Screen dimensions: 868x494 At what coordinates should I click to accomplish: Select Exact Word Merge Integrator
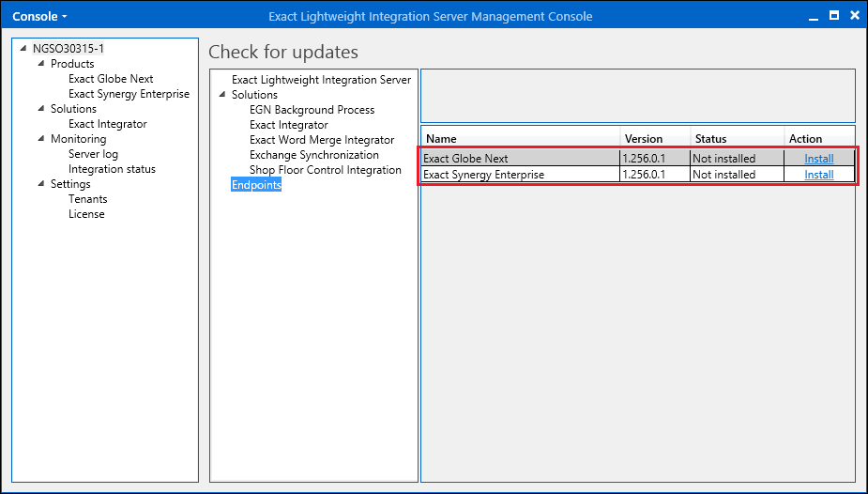(322, 140)
